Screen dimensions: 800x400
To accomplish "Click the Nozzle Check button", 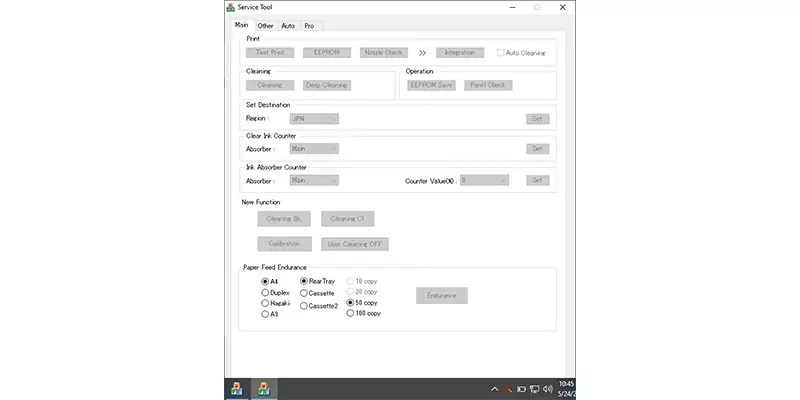I will 385,52.
